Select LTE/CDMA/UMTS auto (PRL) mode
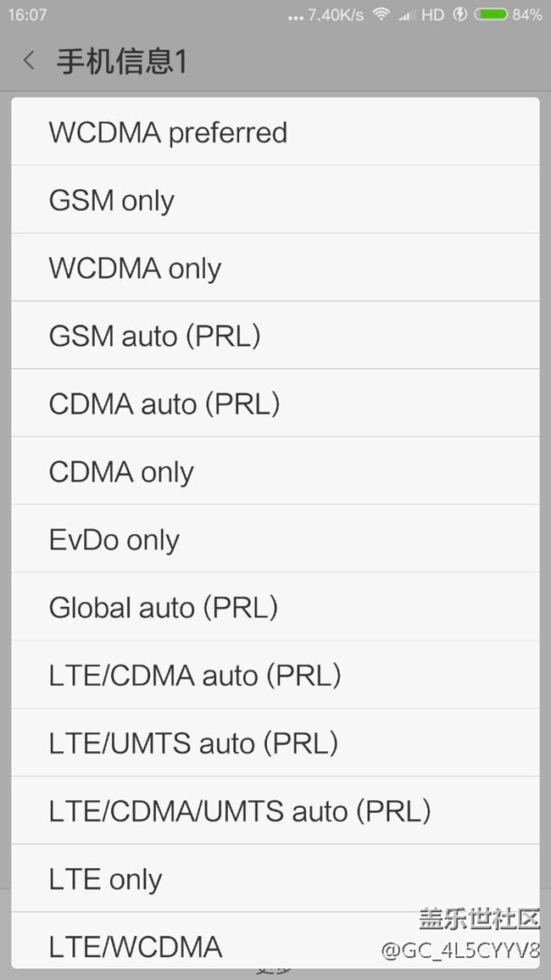 pos(240,810)
